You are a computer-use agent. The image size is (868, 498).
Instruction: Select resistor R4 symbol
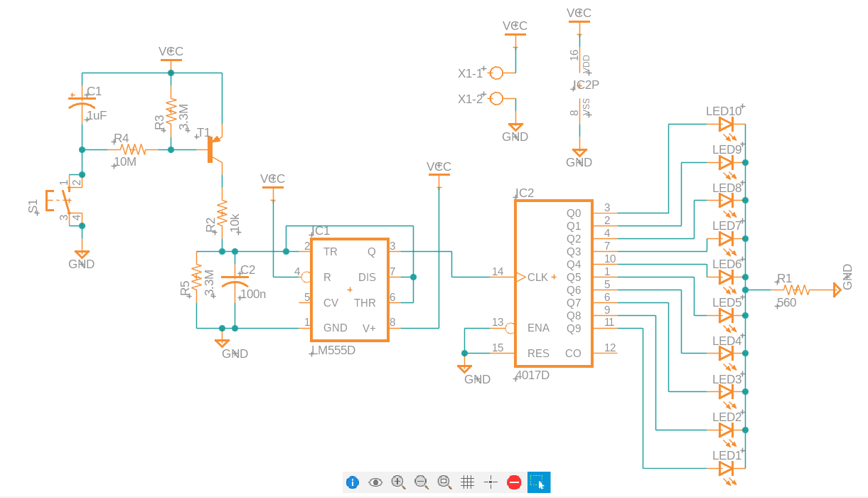tap(133, 149)
